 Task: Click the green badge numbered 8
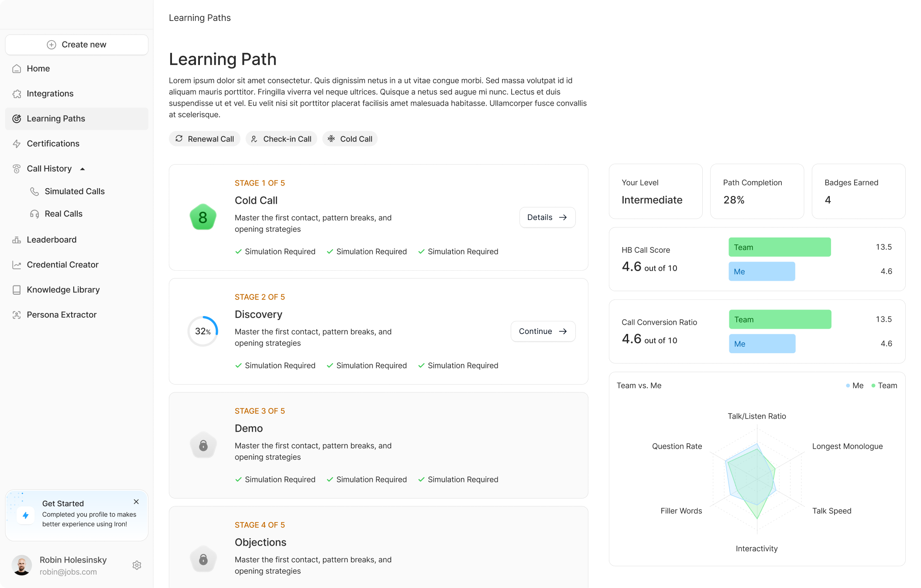point(203,217)
